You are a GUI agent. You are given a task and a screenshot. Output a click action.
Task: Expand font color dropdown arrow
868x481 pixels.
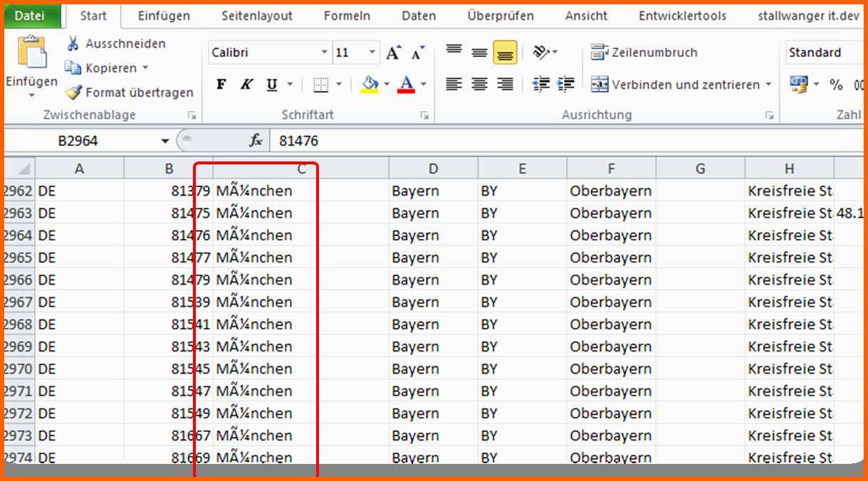(423, 85)
